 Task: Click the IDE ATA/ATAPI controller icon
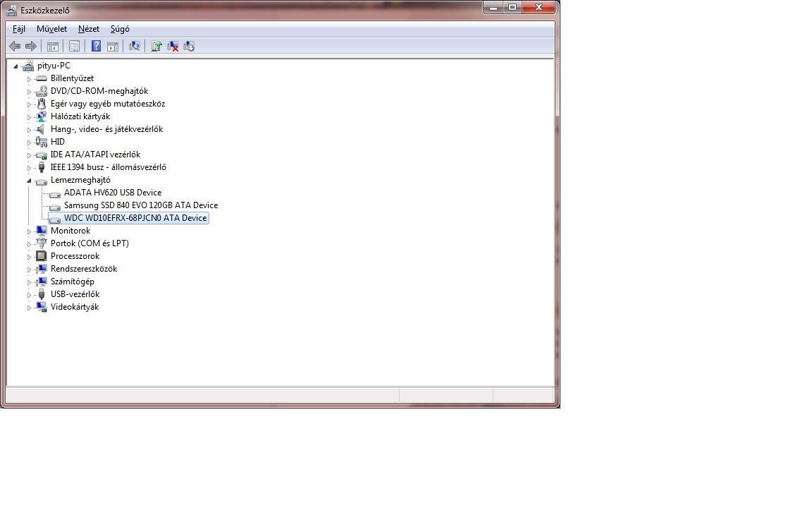42,155
